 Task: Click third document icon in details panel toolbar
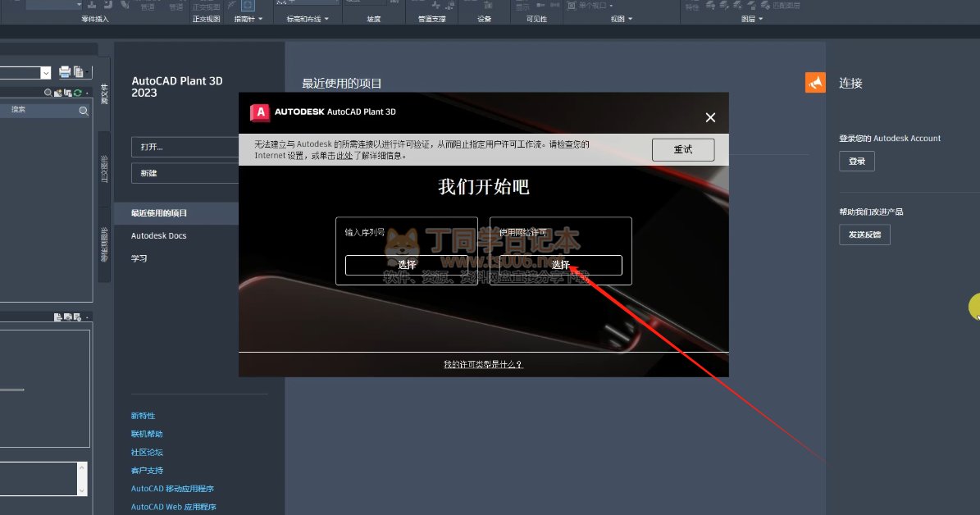click(77, 317)
